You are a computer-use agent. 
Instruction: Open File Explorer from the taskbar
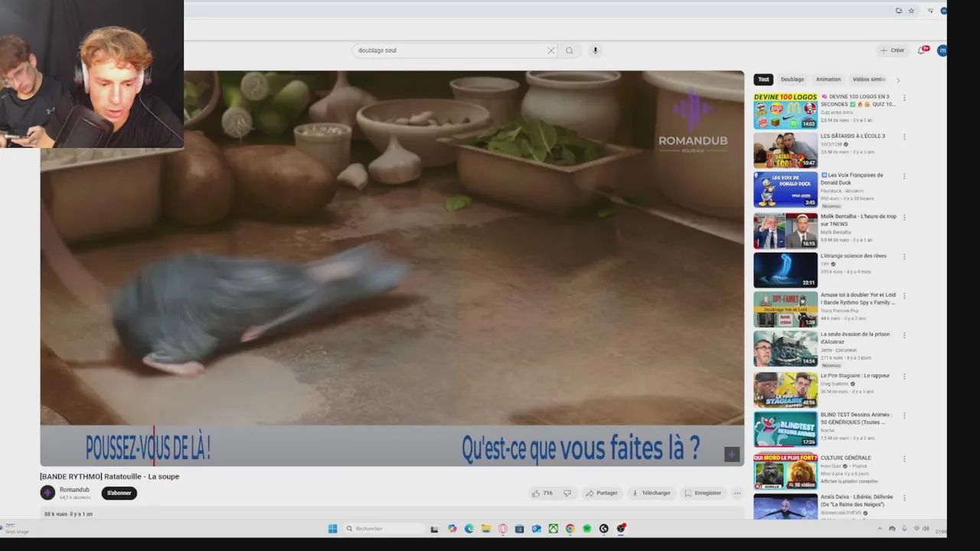tap(486, 529)
